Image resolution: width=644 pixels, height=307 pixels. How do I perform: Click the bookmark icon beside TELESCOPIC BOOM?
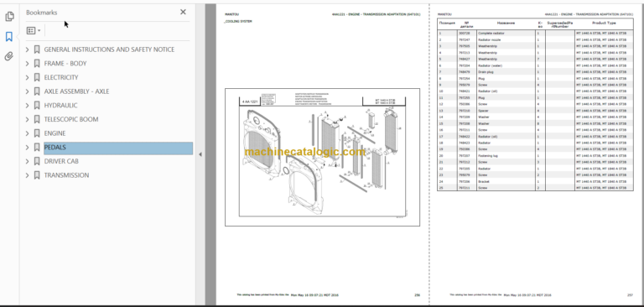tap(37, 120)
